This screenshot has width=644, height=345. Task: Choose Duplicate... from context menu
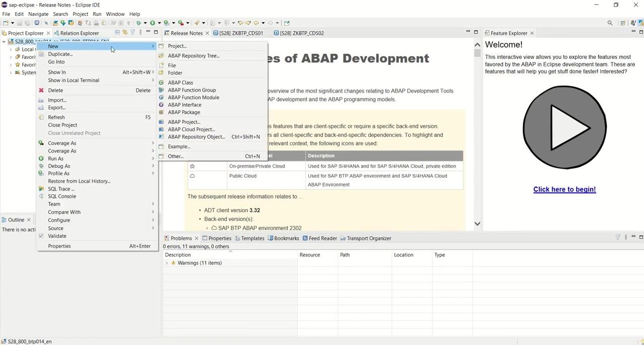[98, 54]
